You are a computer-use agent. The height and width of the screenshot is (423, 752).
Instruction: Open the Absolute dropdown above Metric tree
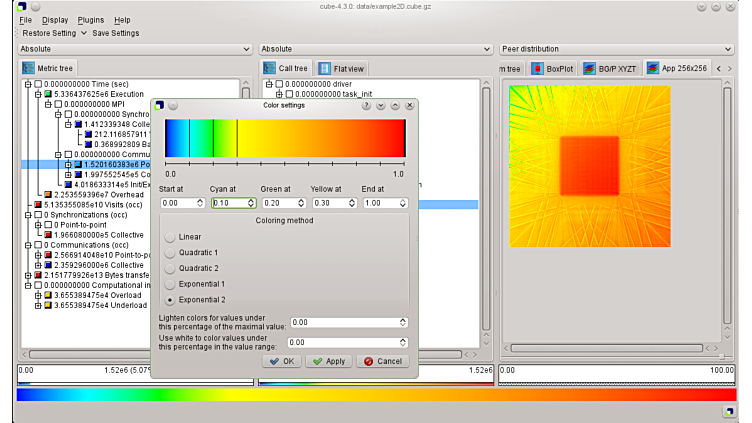pos(135,48)
